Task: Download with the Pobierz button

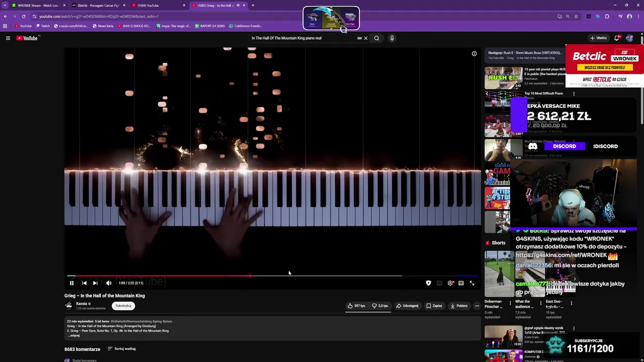Action: click(459, 306)
